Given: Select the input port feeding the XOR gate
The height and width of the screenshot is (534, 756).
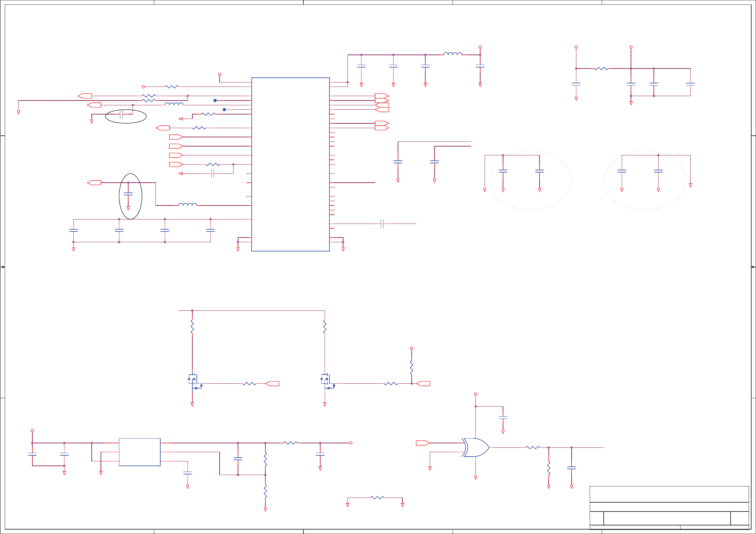Looking at the screenshot, I should click(423, 443).
